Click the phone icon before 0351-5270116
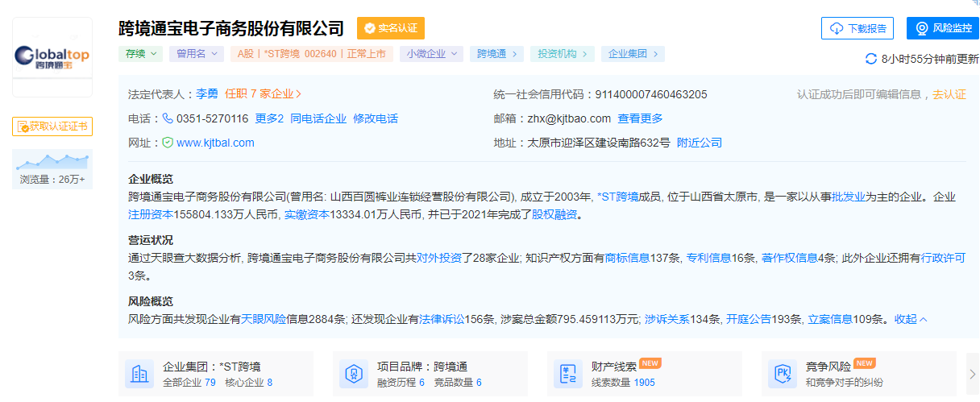The image size is (980, 402). pos(168,118)
